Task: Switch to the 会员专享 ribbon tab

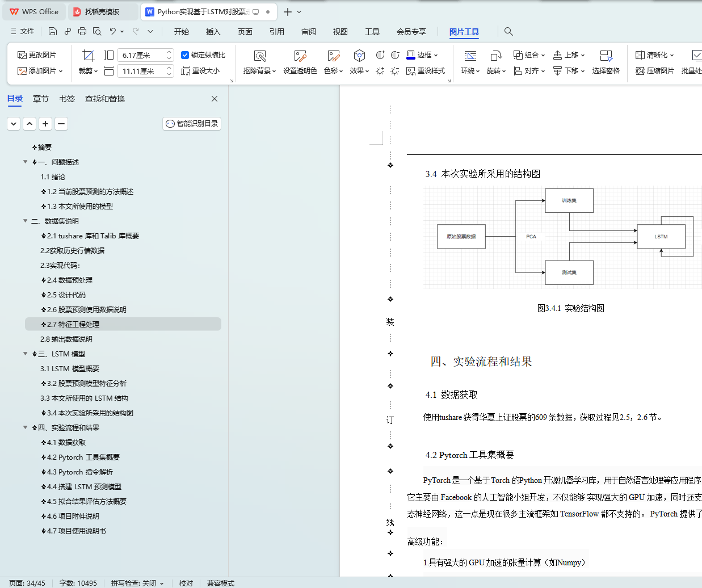Action: [x=411, y=32]
